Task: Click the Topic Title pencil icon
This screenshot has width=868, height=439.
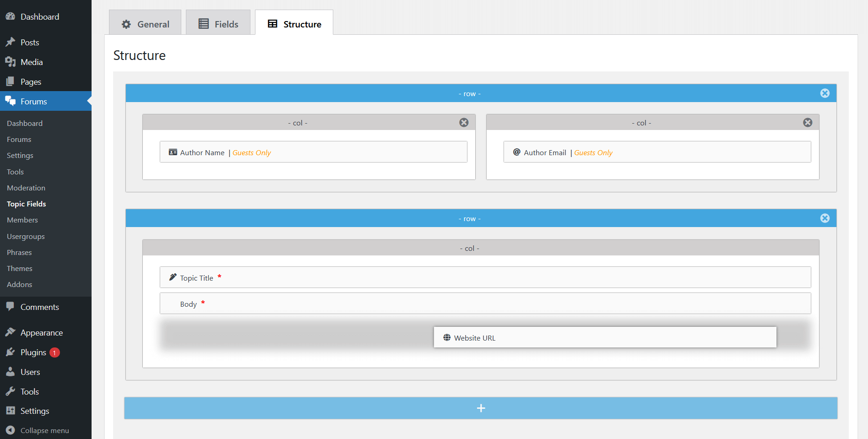Action: 173,277
